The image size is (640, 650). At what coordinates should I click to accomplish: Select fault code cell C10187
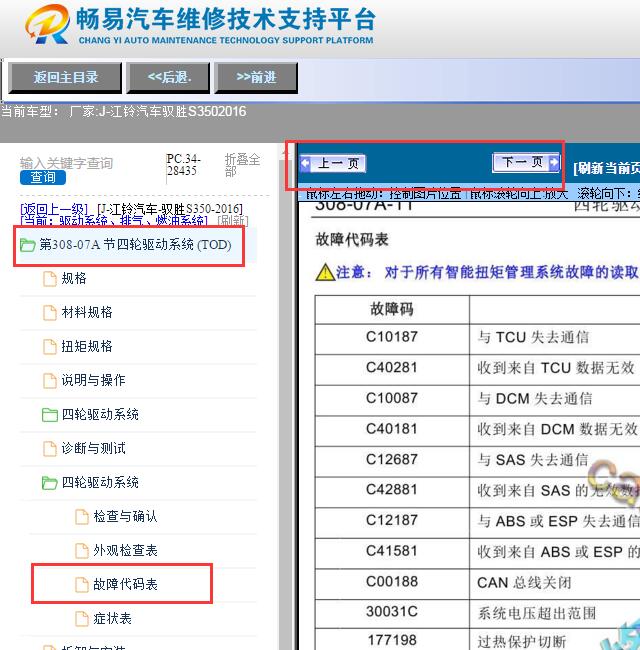(x=392, y=337)
